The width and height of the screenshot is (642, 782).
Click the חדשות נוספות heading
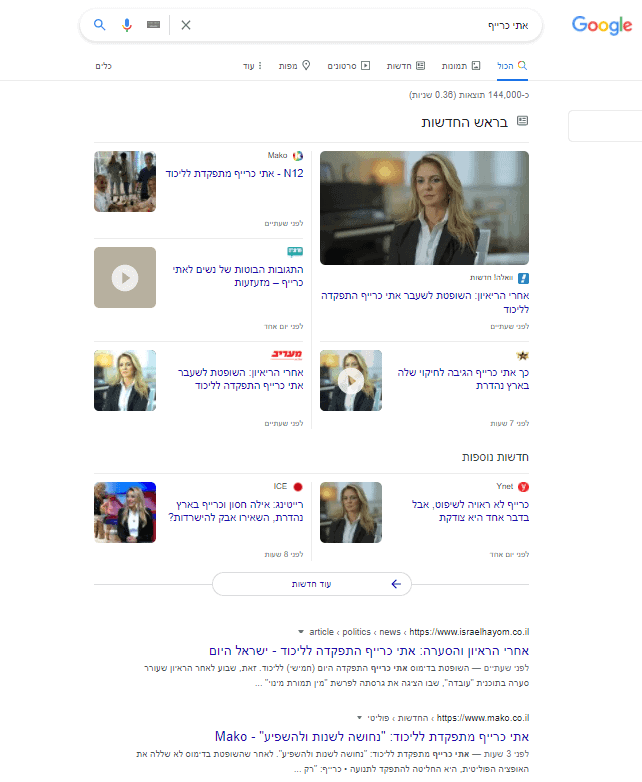(495, 457)
